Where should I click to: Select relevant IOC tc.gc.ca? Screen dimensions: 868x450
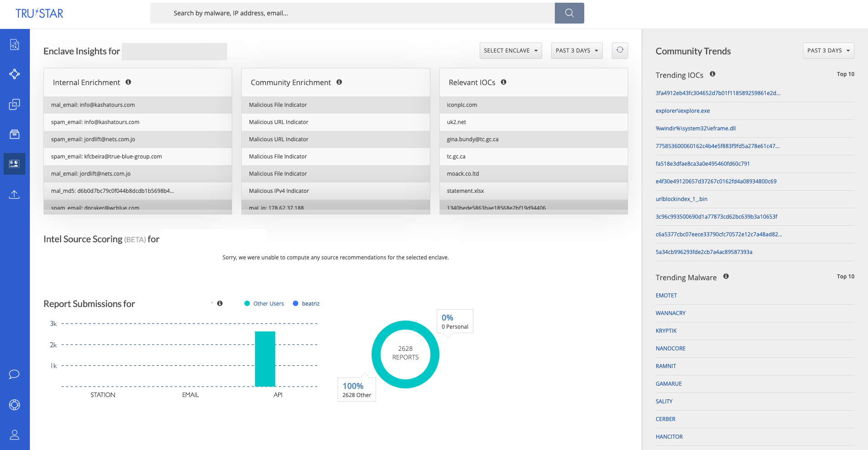(534, 157)
